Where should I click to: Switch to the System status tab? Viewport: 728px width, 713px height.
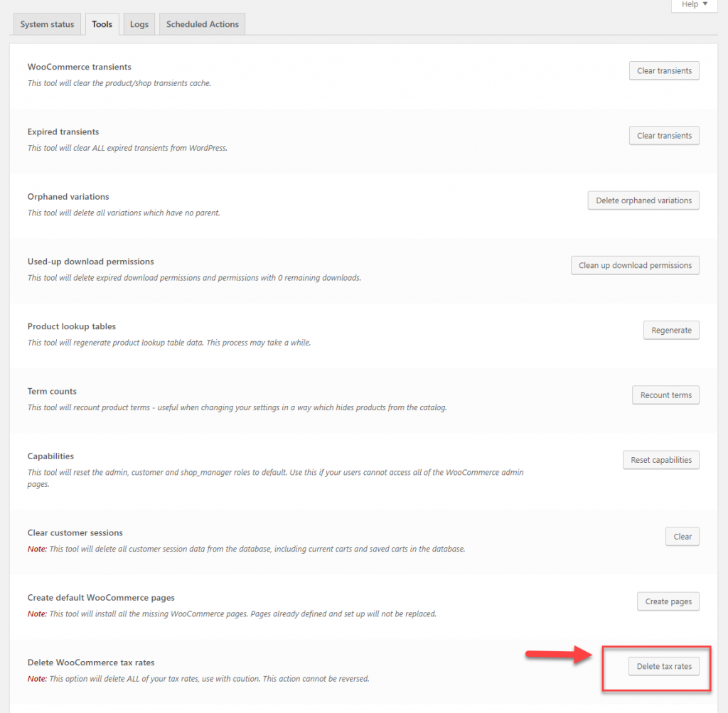(47, 24)
